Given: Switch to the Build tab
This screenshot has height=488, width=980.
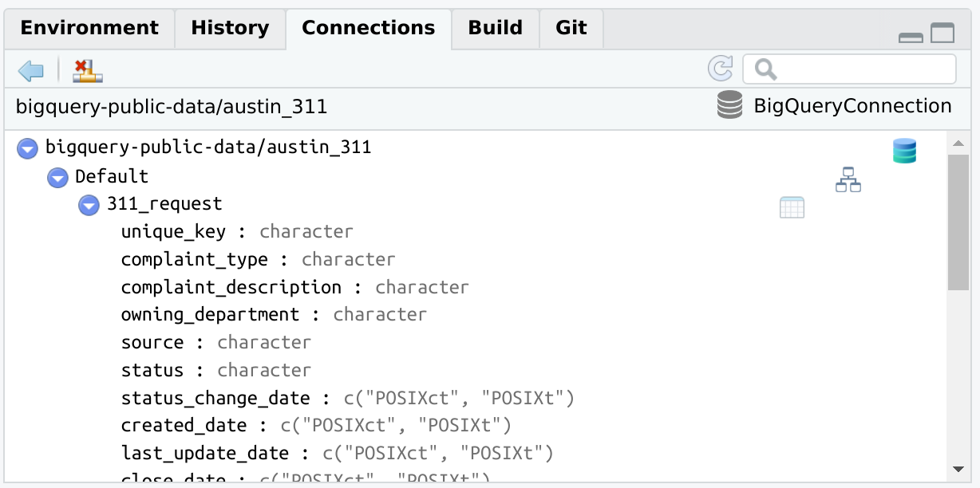Looking at the screenshot, I should click(x=495, y=29).
